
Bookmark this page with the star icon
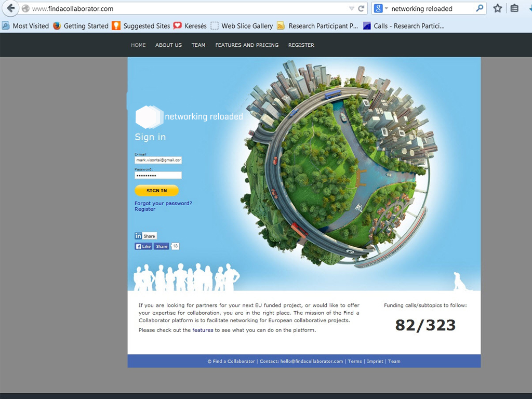(497, 8)
